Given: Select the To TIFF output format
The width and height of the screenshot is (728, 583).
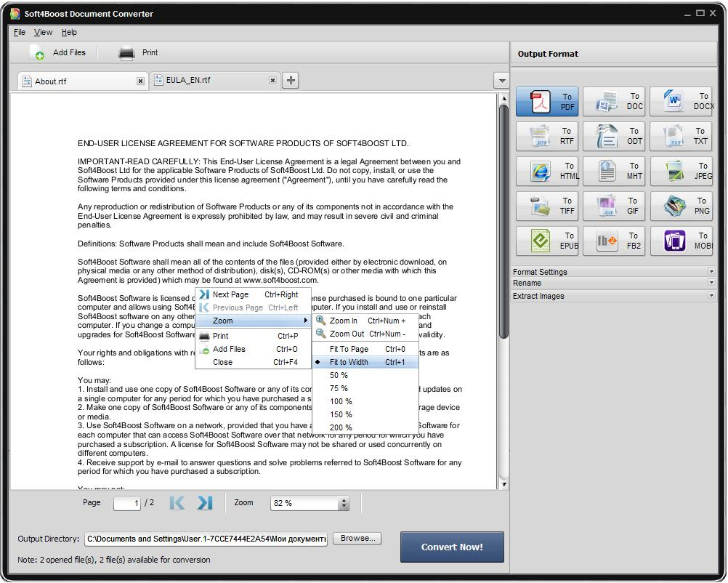Looking at the screenshot, I should point(547,206).
